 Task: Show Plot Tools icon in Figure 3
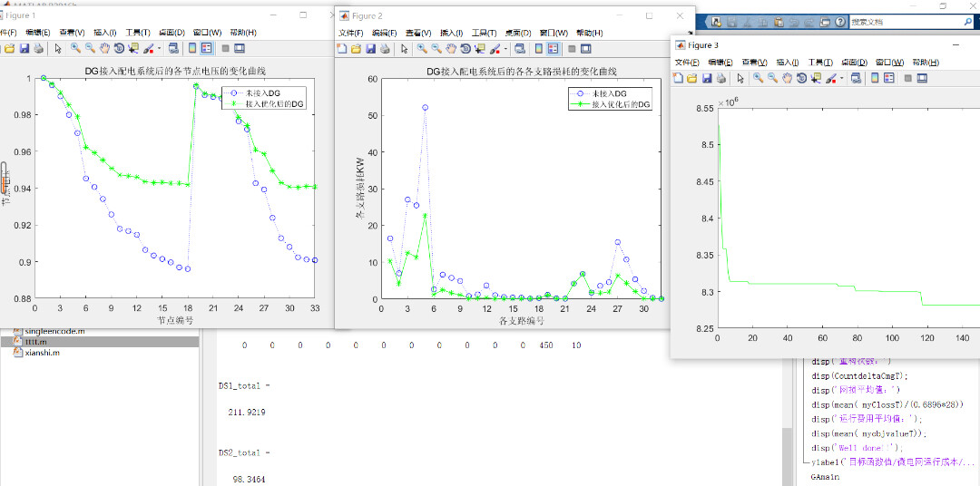pyautogui.click(x=922, y=78)
